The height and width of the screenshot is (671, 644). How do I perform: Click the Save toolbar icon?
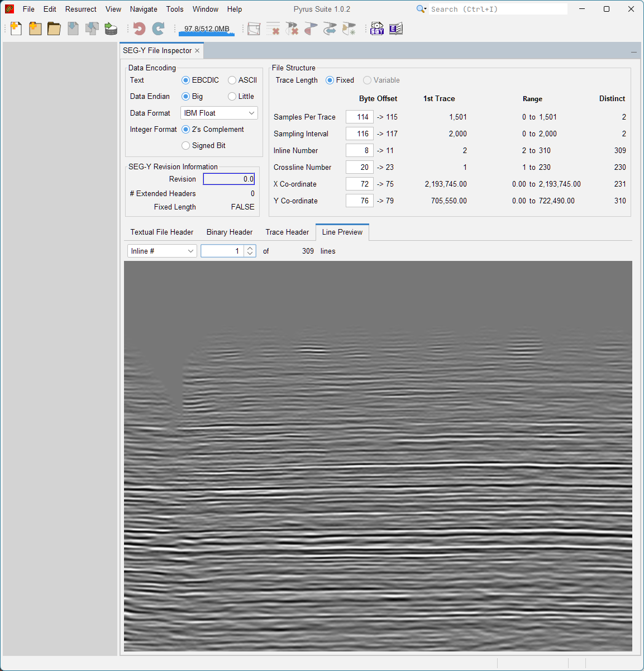73,28
